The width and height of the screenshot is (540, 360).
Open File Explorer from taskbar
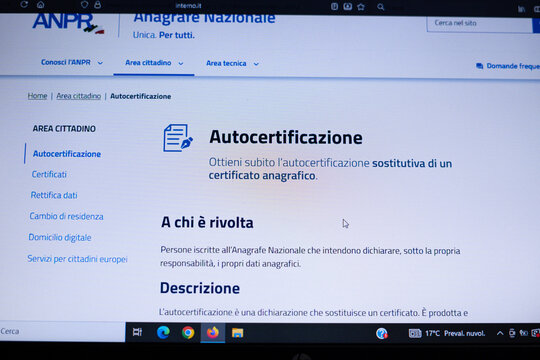238,333
